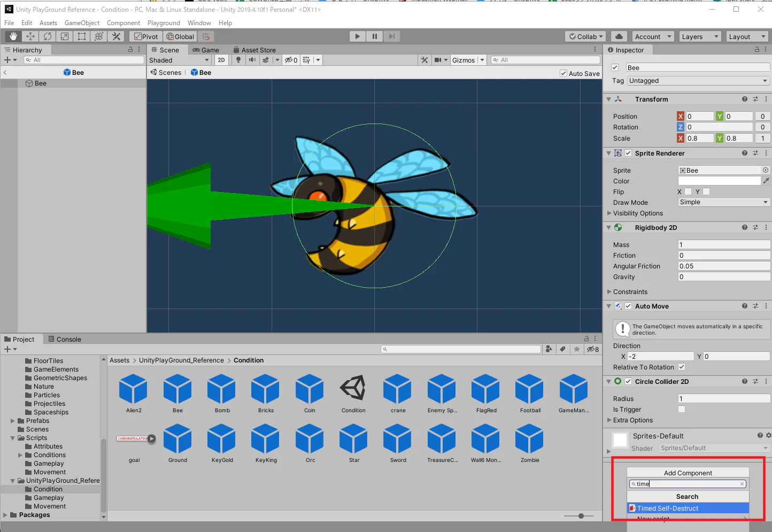This screenshot has width=772, height=532.
Task: Open the Sprite object picker circle
Action: point(766,170)
